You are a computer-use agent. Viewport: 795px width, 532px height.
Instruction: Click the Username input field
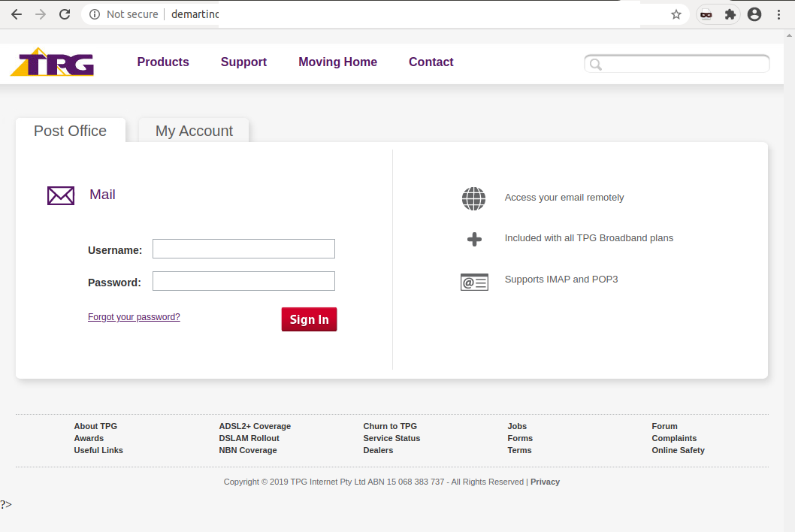click(243, 248)
